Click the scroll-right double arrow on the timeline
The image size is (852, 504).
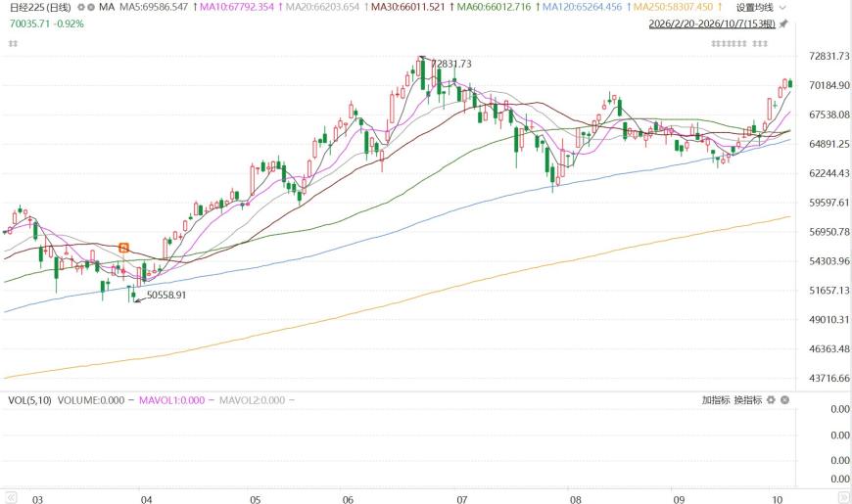[x=844, y=497]
